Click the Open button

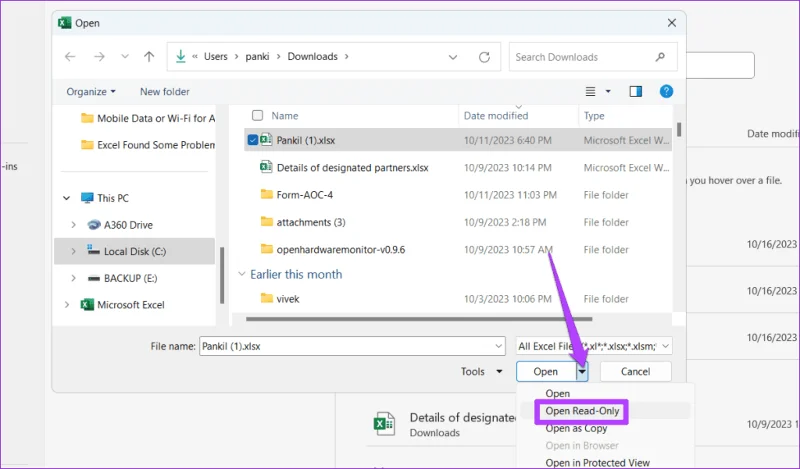point(545,372)
